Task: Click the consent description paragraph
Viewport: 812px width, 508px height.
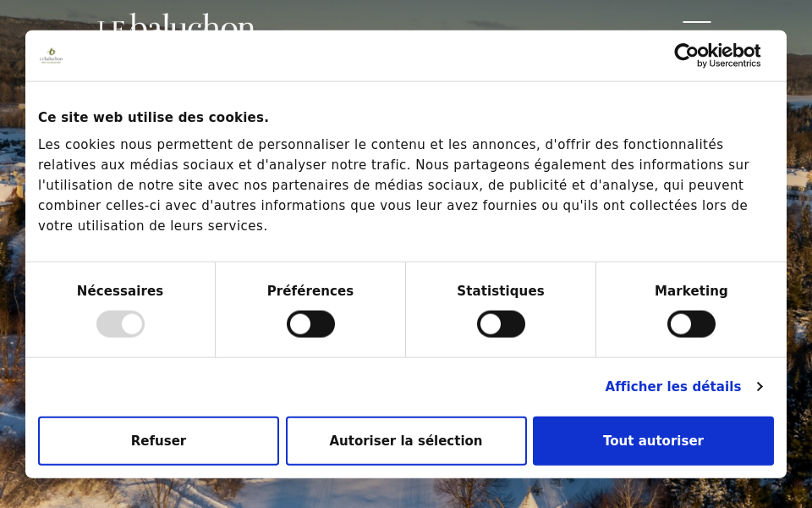Action: (394, 185)
